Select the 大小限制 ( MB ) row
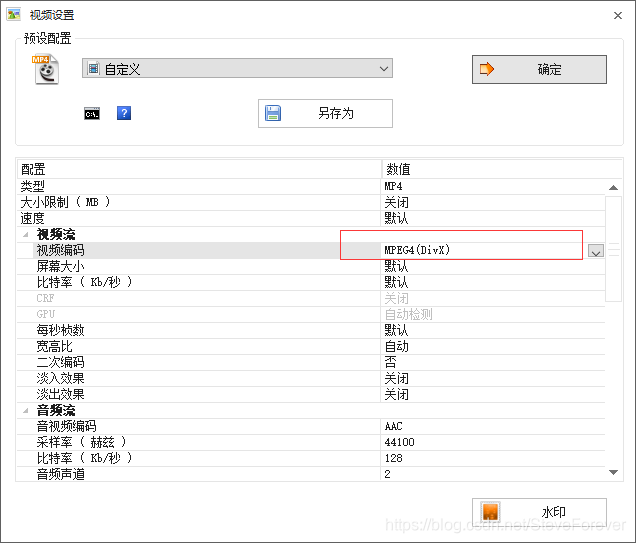The width and height of the screenshot is (636, 543). (x=311, y=202)
